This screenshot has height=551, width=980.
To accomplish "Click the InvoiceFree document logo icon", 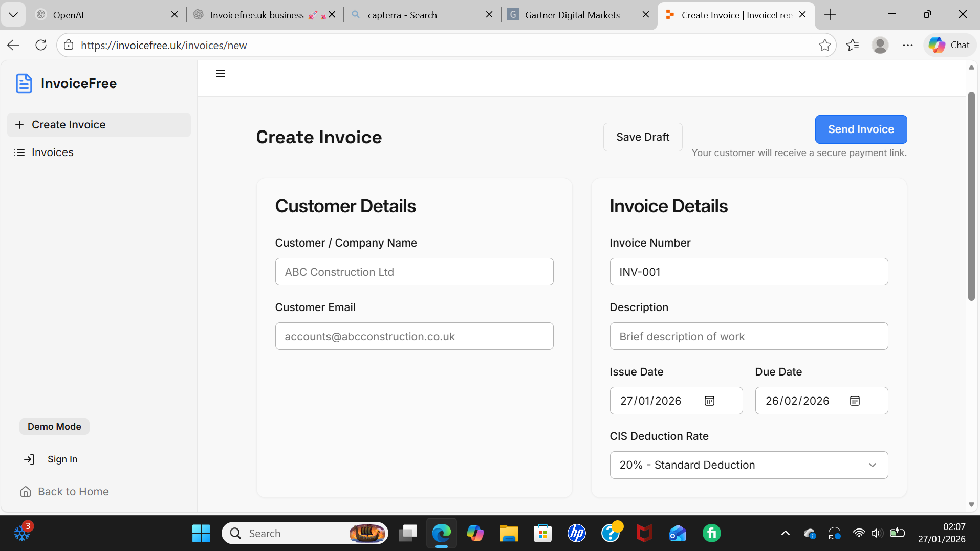I will click(24, 83).
